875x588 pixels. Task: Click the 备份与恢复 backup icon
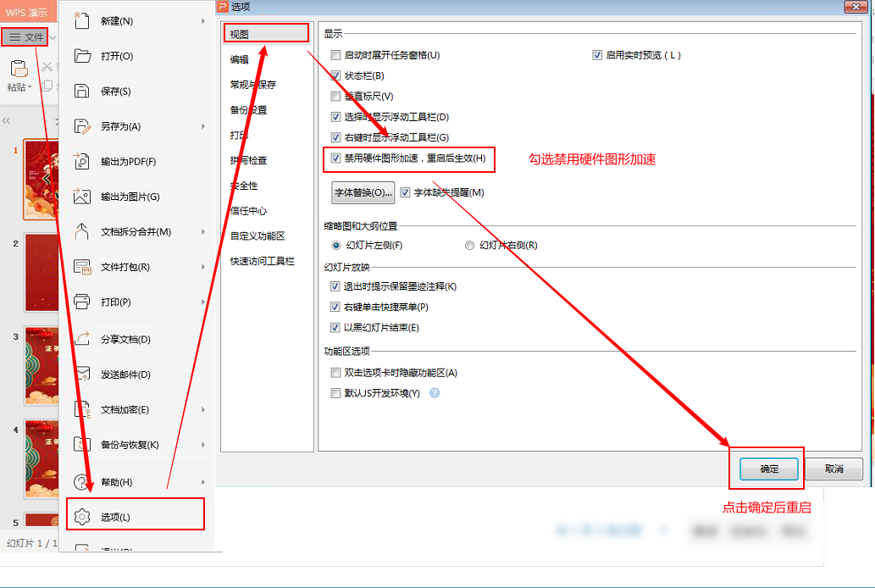[x=82, y=444]
